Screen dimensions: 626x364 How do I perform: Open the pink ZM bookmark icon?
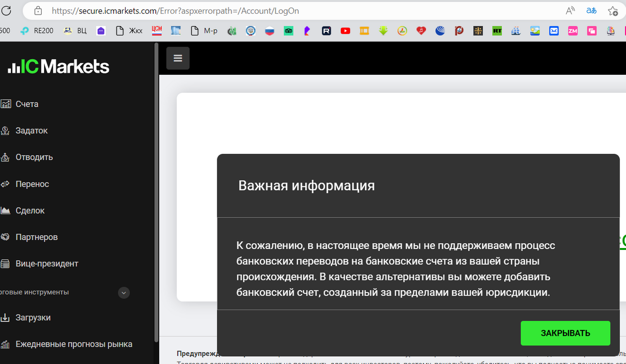[573, 31]
